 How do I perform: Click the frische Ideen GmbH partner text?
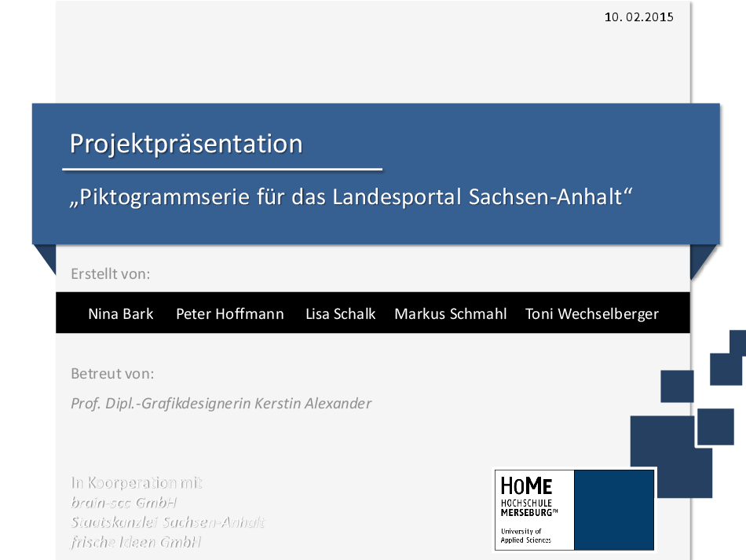pyautogui.click(x=136, y=542)
